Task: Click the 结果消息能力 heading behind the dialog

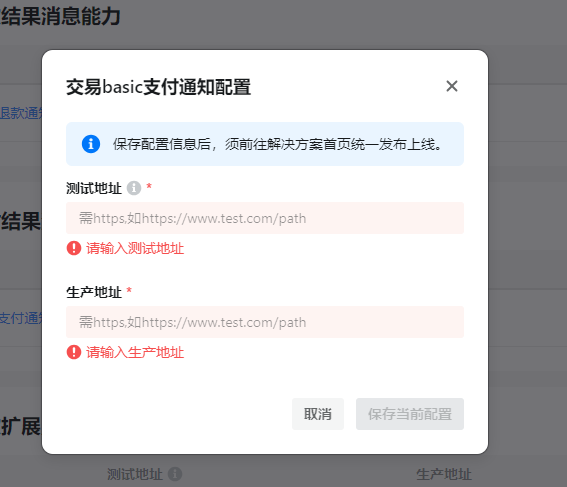Action: pyautogui.click(x=60, y=16)
